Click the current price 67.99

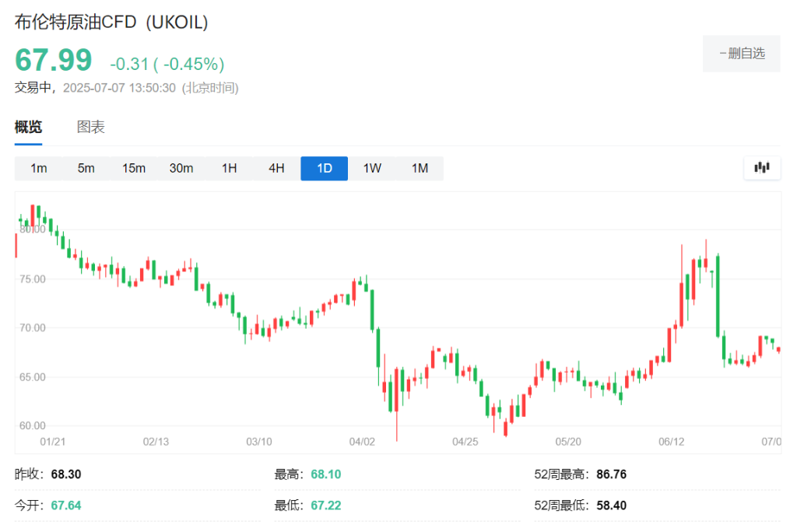[x=54, y=60]
